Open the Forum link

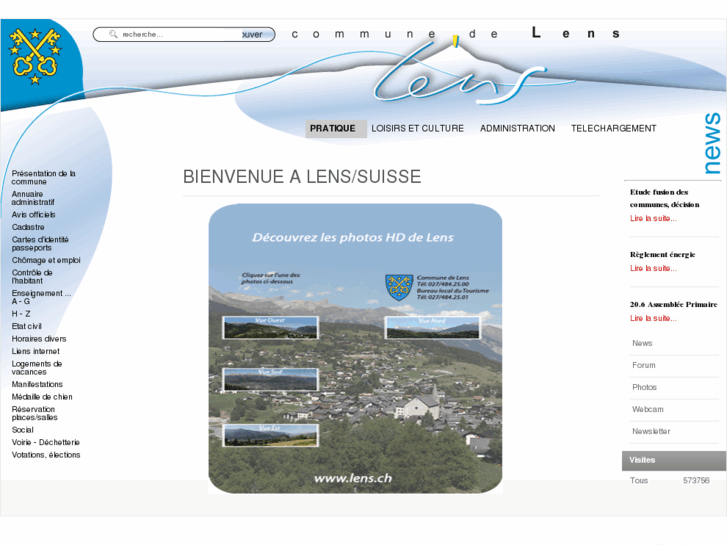pos(644,365)
